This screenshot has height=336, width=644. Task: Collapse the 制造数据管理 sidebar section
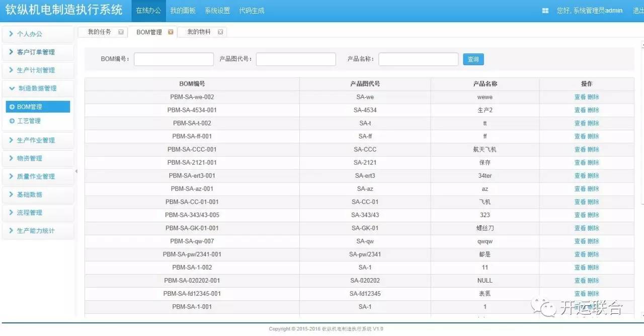(38, 88)
